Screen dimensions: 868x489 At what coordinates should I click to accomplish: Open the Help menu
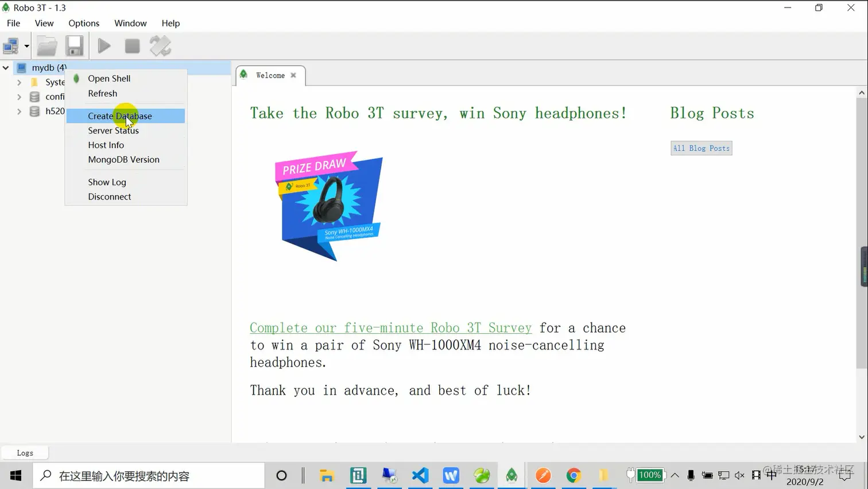tap(170, 23)
